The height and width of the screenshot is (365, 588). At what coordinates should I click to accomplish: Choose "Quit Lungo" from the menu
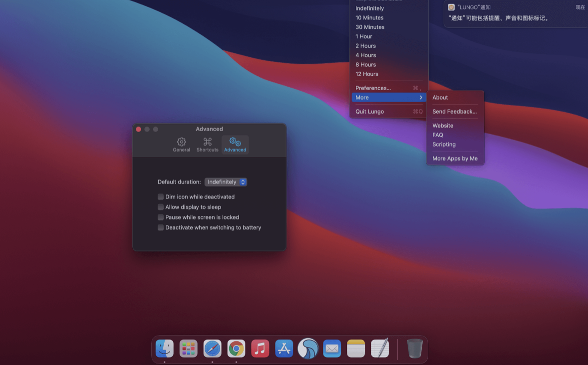[369, 111]
